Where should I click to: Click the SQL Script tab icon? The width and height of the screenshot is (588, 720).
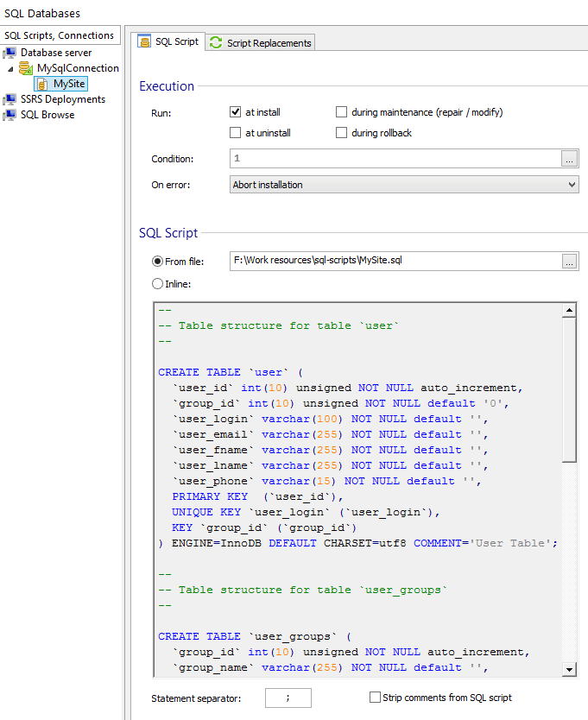click(145, 41)
